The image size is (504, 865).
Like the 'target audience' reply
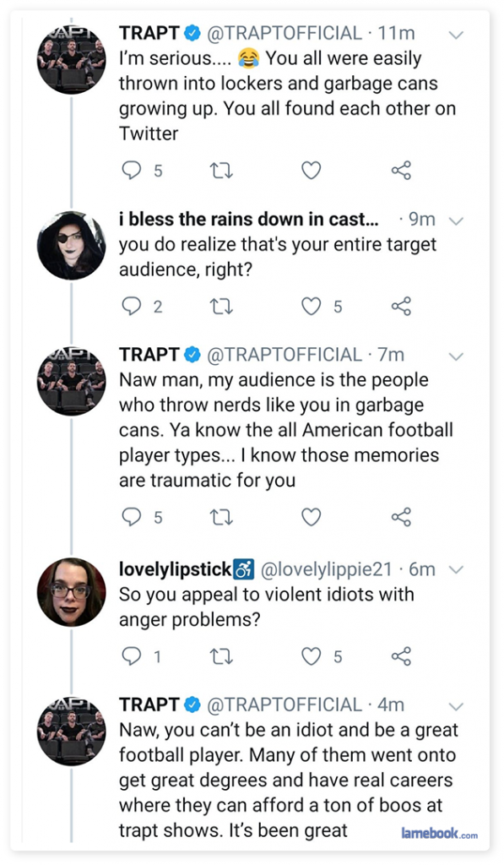[311, 306]
